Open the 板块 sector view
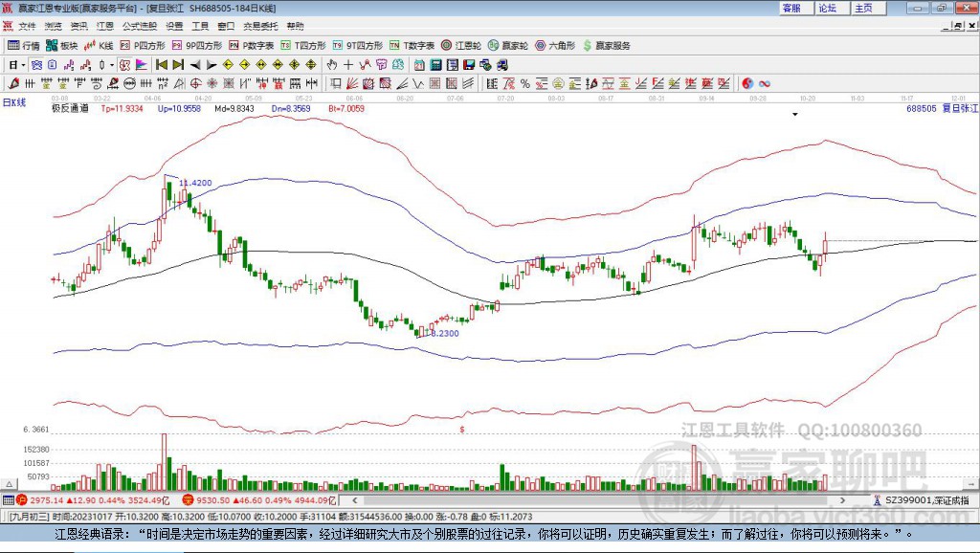980x553 pixels. pyautogui.click(x=61, y=46)
